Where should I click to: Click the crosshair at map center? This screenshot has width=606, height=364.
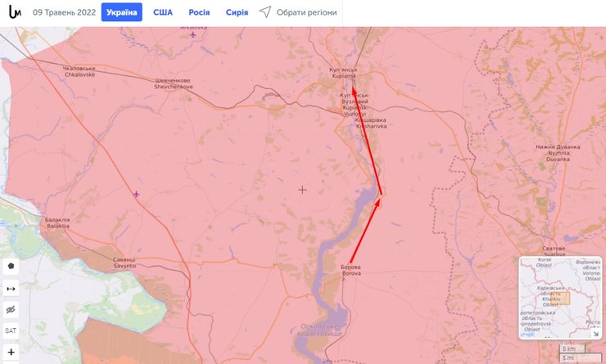click(x=302, y=190)
